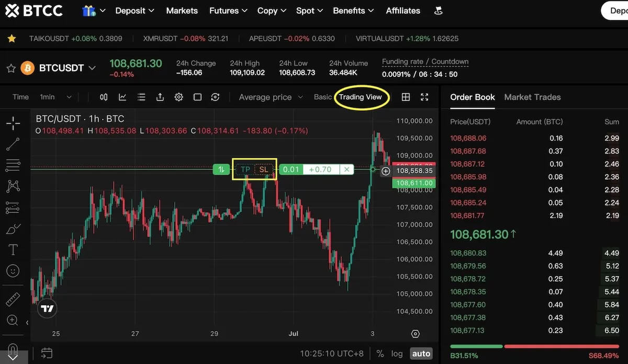
Task: Select ask price 108,688.06 in order book
Action: [x=468, y=138]
